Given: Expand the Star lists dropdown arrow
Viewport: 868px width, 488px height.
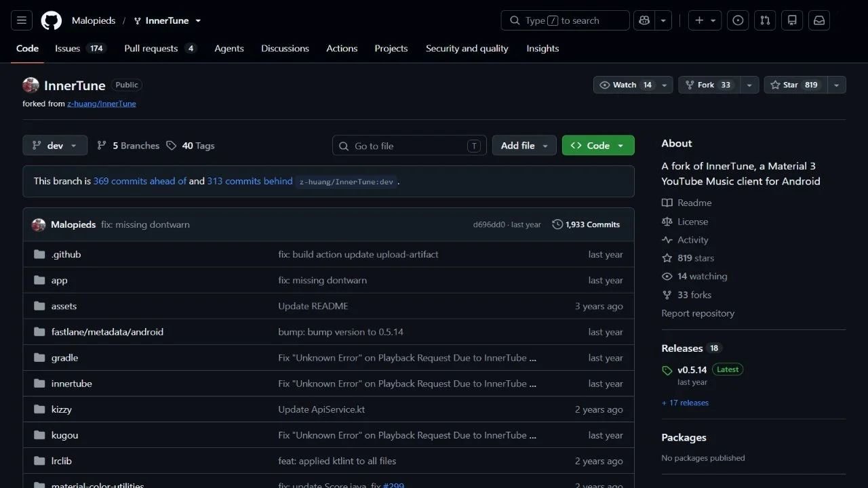Looking at the screenshot, I should point(837,85).
